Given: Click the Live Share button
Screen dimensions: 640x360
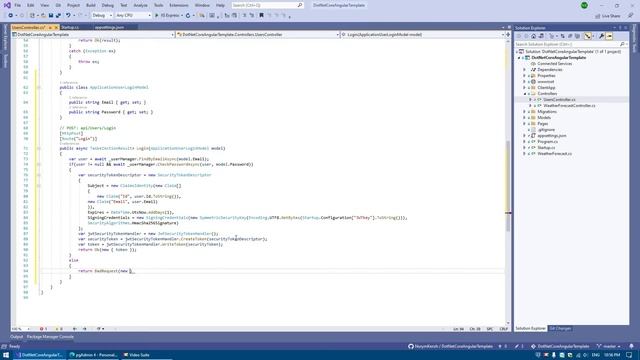Looking at the screenshot, I should point(608,16).
